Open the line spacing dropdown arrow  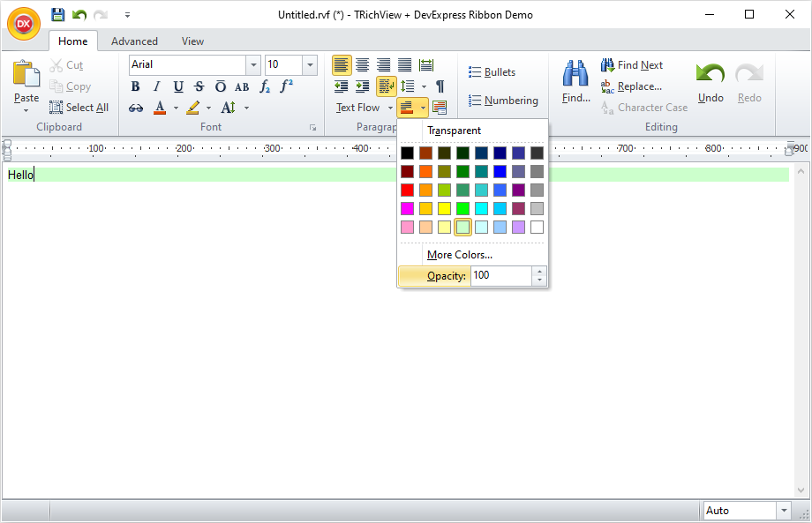click(425, 86)
